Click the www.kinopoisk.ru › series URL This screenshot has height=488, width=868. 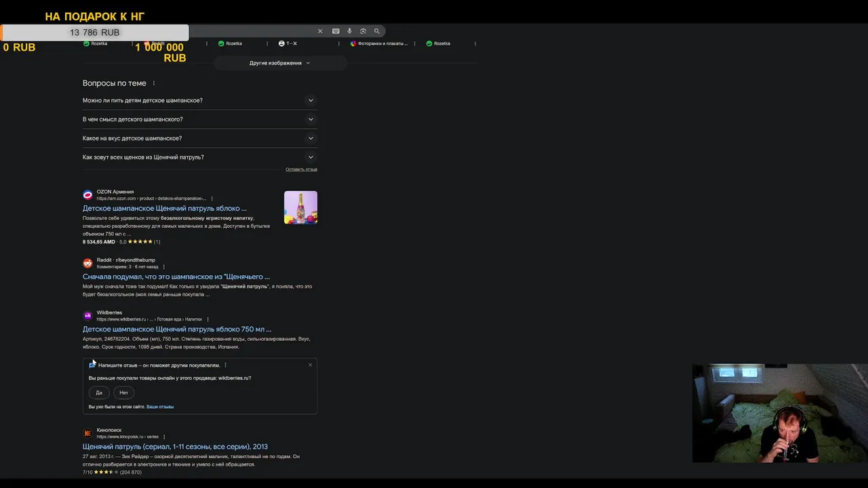coord(127,436)
